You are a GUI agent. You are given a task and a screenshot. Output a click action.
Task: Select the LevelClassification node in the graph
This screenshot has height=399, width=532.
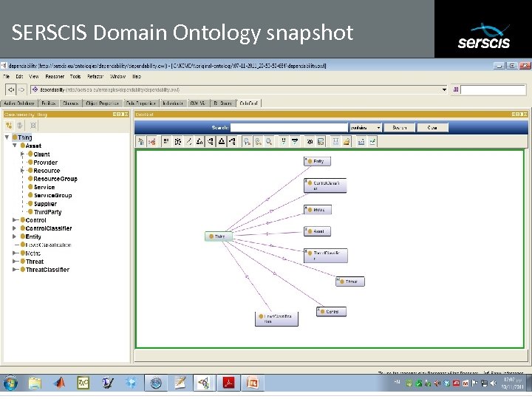(x=276, y=319)
